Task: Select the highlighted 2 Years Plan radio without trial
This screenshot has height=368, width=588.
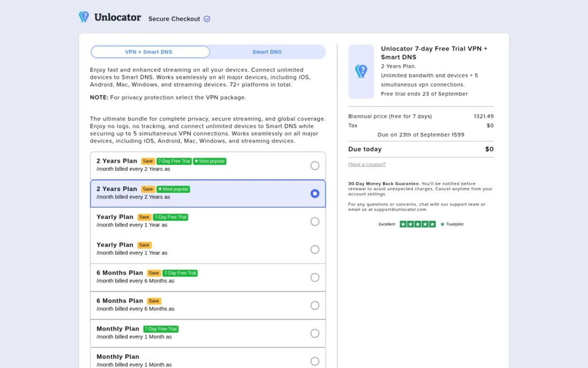Action: point(315,193)
